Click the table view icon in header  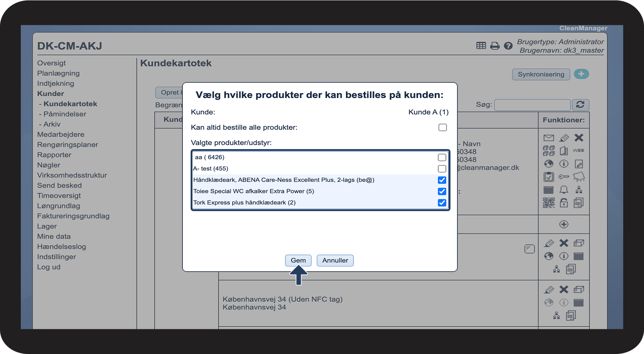[x=481, y=46]
